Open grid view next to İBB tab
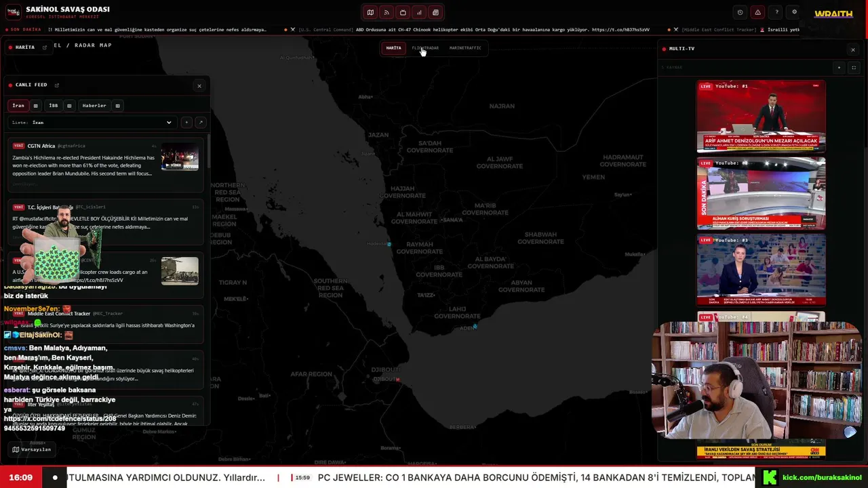Screen dimensions: 868x488 click(x=68, y=106)
